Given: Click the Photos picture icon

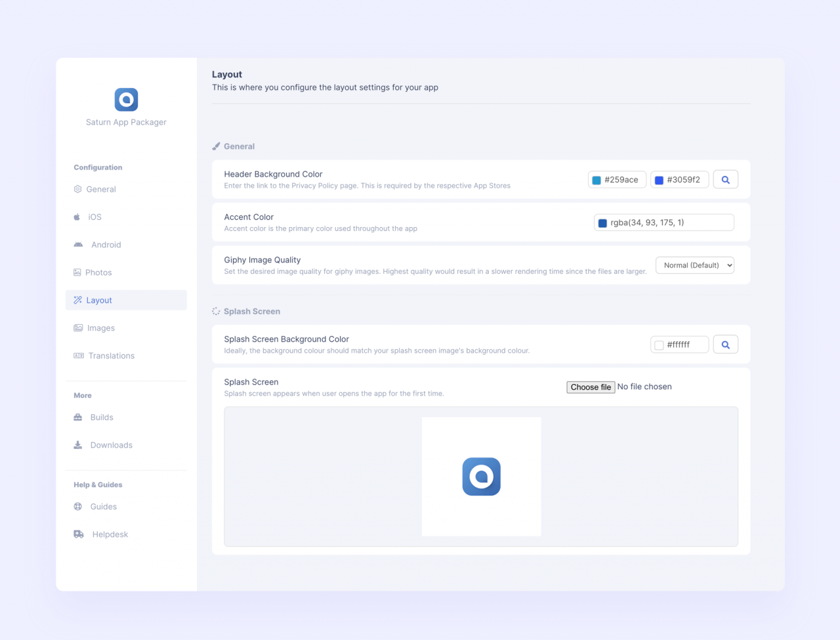Looking at the screenshot, I should click(77, 272).
